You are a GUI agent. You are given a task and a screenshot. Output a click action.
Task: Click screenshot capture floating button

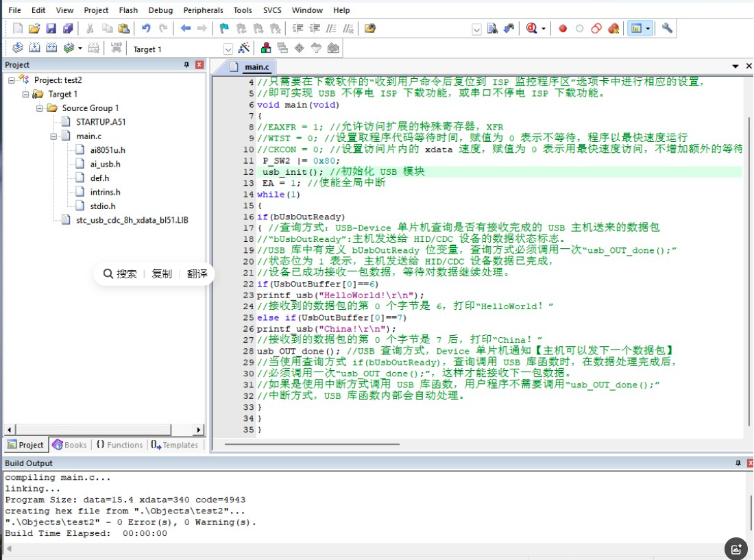coord(736,548)
